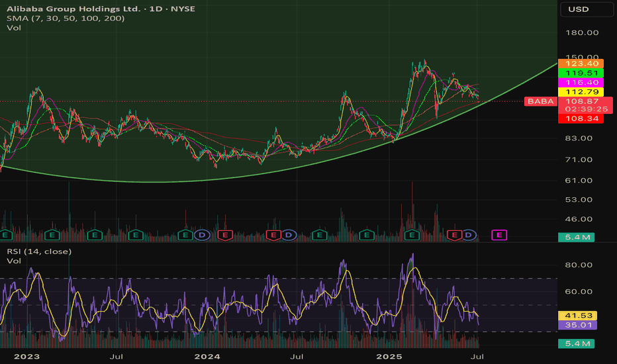Click the 61.00 price axis label
The width and height of the screenshot is (617, 364).
click(x=579, y=180)
